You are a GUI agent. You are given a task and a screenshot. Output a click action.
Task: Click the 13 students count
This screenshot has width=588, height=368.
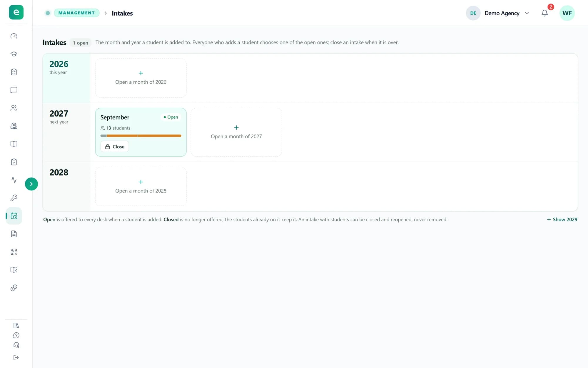tap(116, 128)
